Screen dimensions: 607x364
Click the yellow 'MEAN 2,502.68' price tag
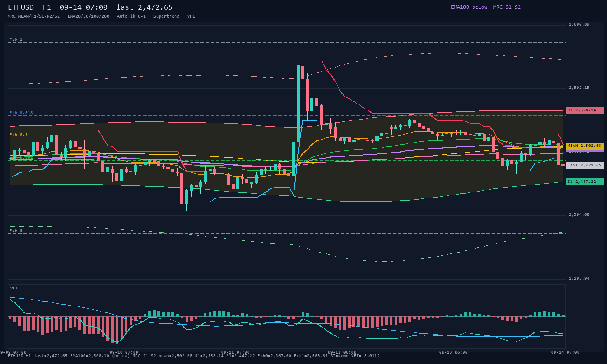click(x=585, y=146)
